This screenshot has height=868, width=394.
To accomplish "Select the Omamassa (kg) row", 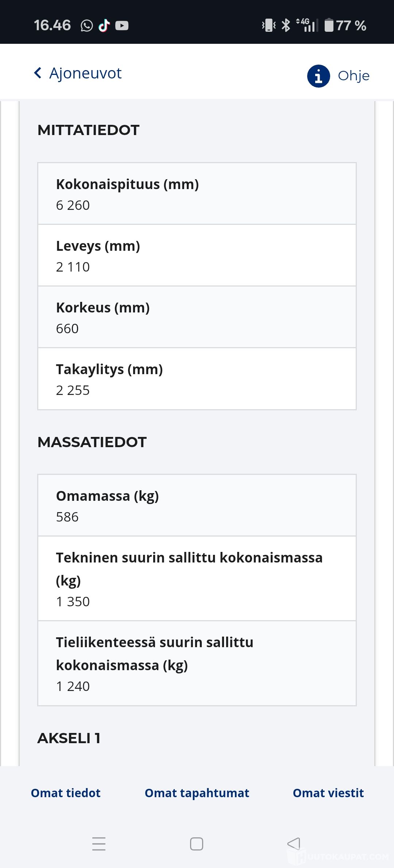I will pos(197,506).
